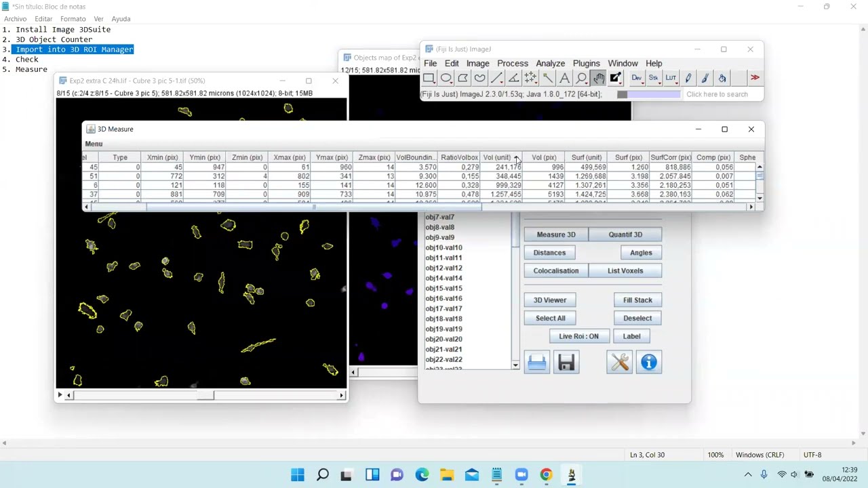Select the Magnifying glass tool

point(582,78)
